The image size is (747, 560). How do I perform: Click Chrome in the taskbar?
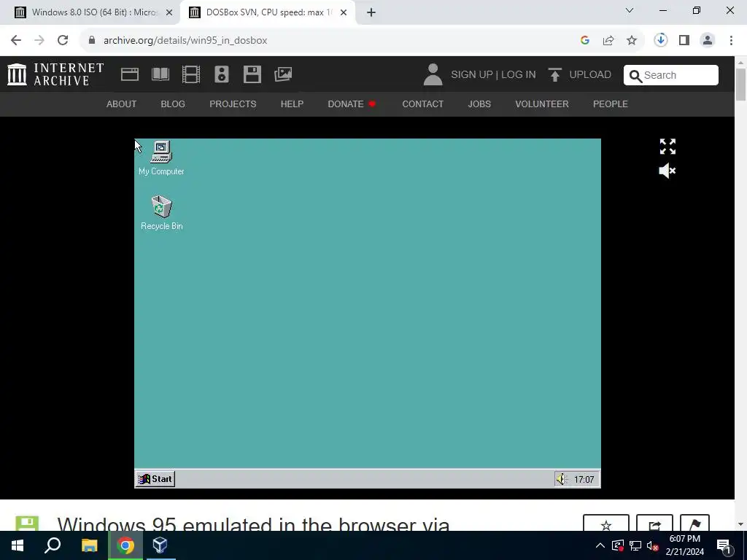125,545
